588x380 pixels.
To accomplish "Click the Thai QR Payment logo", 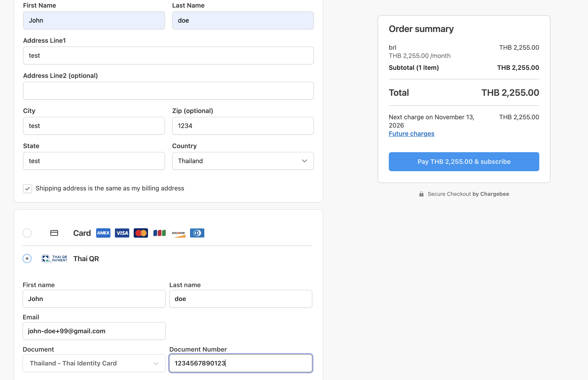I will pos(54,258).
